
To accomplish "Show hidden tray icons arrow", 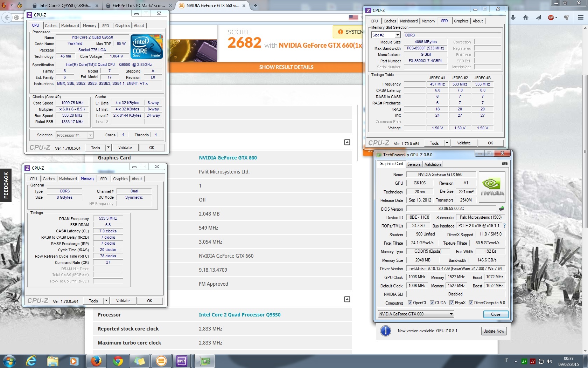I will 516,361.
